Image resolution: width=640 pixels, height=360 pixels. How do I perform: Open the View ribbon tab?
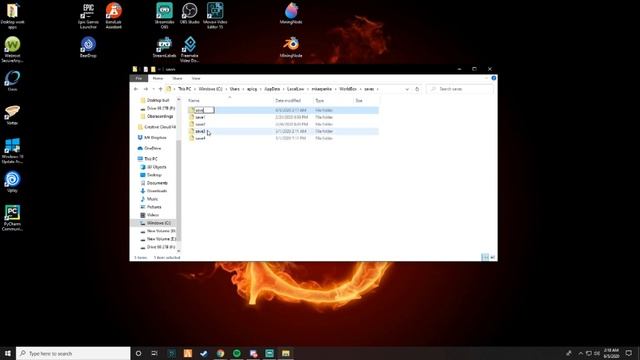[x=196, y=78]
